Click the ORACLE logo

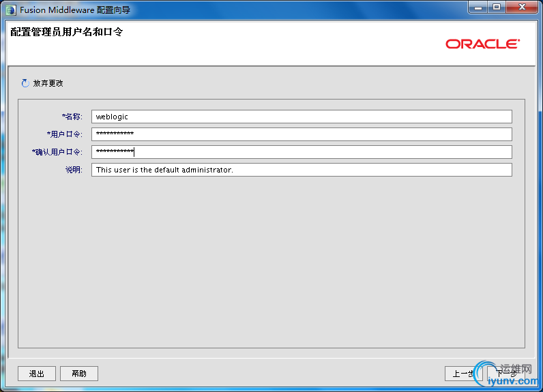[x=483, y=44]
